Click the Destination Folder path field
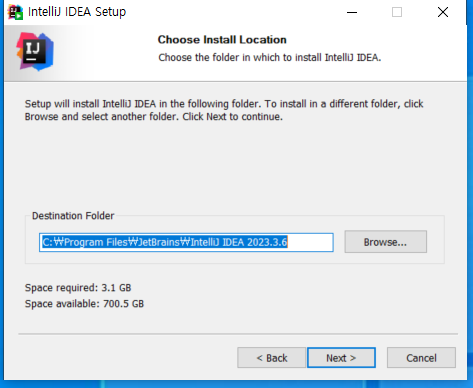Screen dimensions: 473x388 [x=186, y=242]
